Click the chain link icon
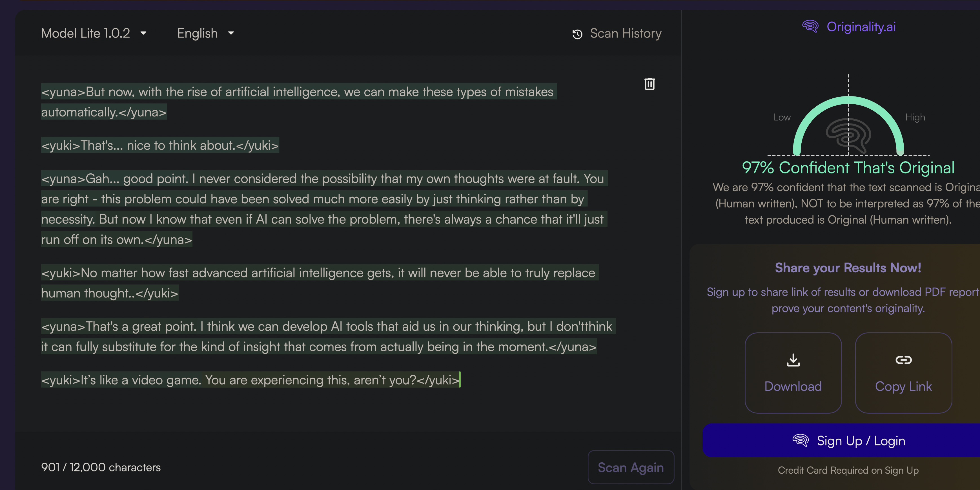This screenshot has height=490, width=980. 903,360
